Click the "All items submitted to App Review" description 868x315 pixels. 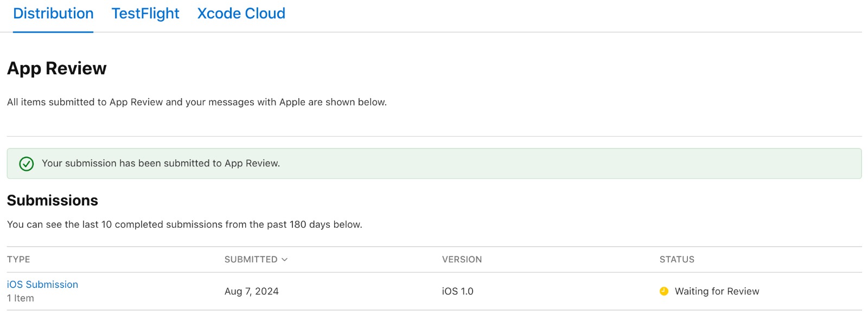(x=197, y=102)
